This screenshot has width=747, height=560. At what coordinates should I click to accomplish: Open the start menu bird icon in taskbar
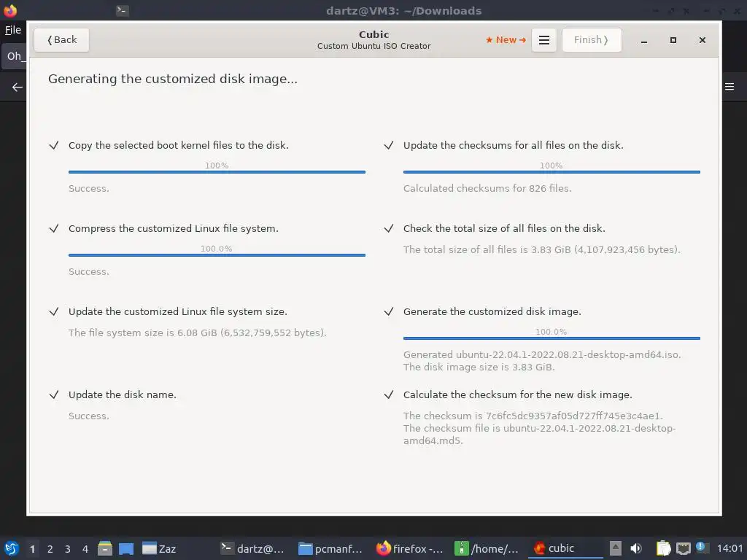coord(11,548)
